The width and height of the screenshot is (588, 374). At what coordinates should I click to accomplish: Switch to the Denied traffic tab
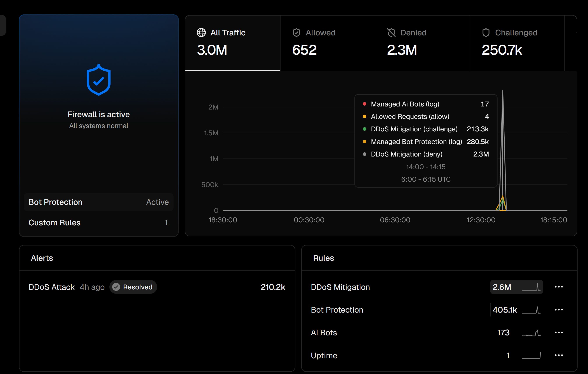pyautogui.click(x=422, y=43)
